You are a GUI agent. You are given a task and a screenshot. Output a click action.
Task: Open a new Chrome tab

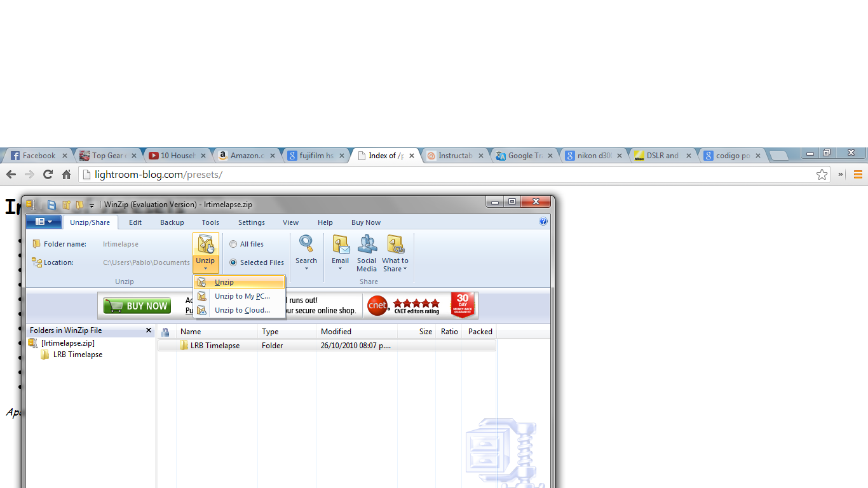(x=778, y=156)
